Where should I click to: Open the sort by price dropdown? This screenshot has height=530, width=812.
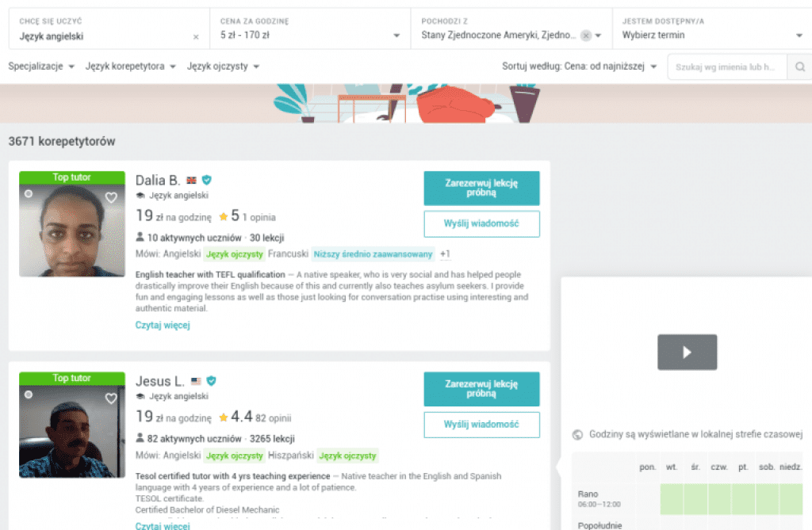click(580, 67)
